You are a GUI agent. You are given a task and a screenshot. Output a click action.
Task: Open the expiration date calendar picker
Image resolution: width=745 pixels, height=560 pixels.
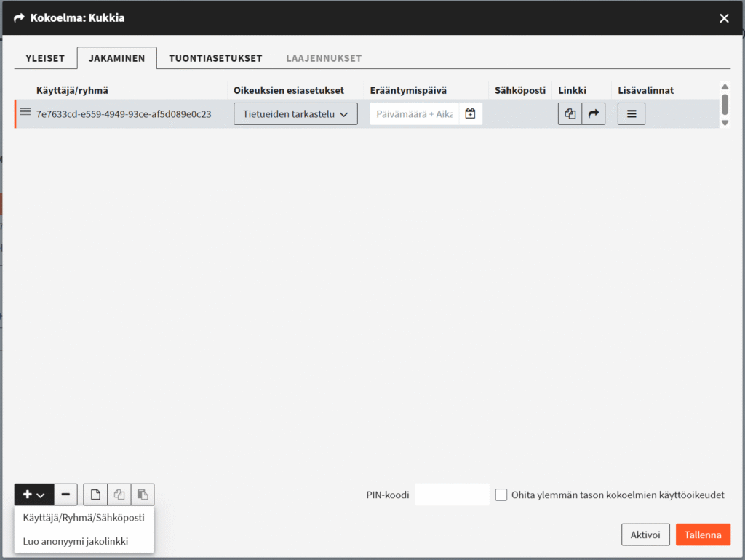pyautogui.click(x=471, y=114)
